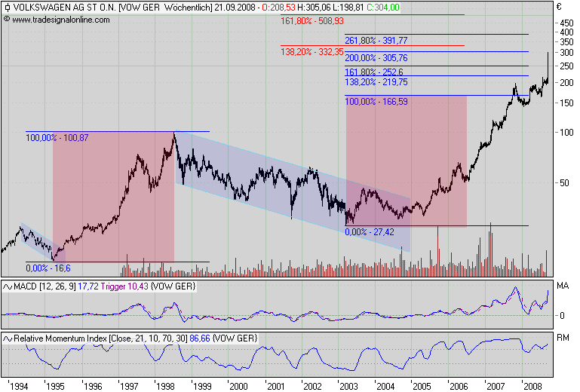
Task: Click the 1998 year label on time axis
Action: [x=165, y=387]
